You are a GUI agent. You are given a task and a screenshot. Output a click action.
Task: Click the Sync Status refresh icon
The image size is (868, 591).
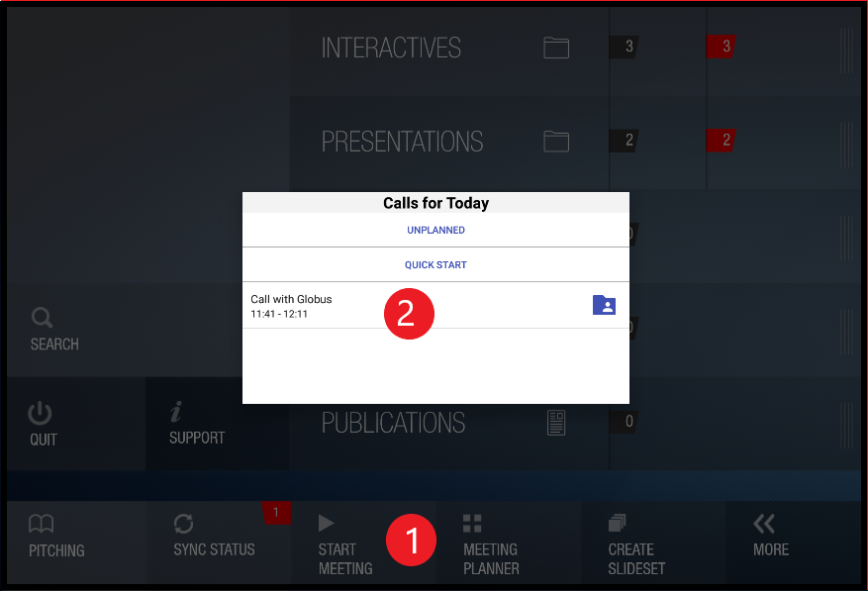pos(184,525)
